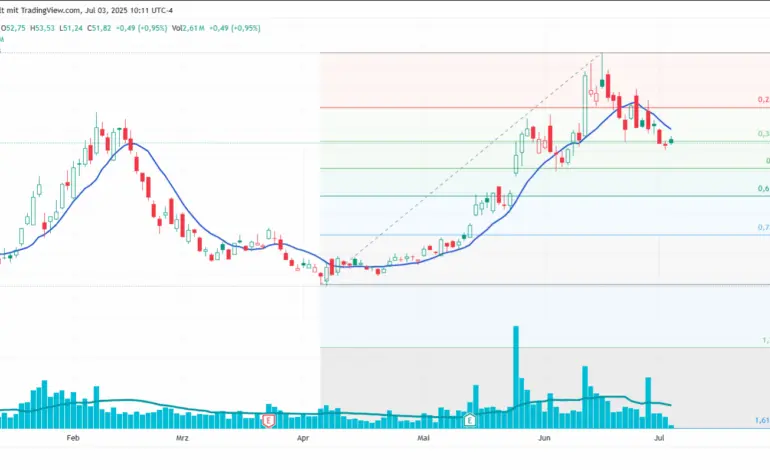The width and height of the screenshot is (770, 470).
Task: Click the TradingView.com header text
Action: point(51,10)
